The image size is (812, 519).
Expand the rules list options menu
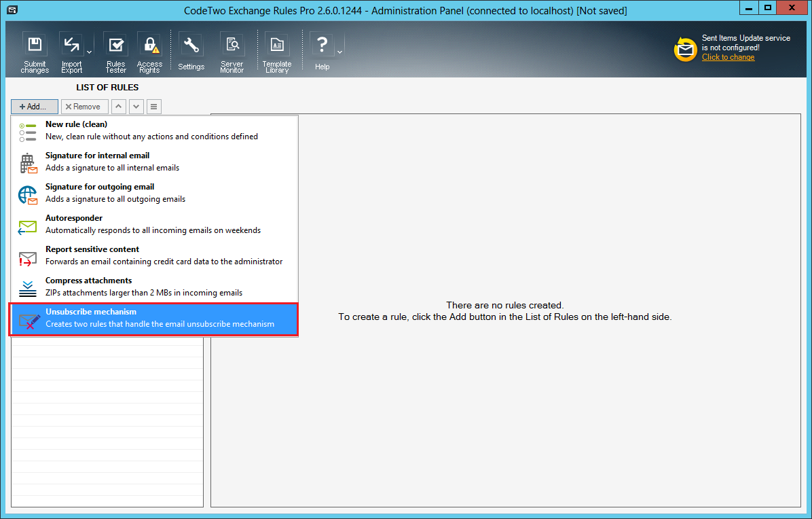tap(153, 106)
